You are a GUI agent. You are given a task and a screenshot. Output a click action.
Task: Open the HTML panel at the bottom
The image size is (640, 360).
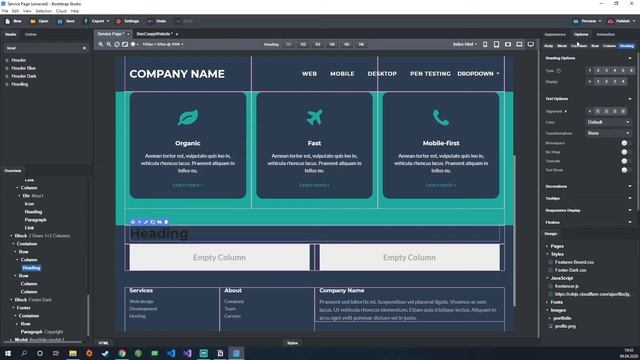(103, 343)
